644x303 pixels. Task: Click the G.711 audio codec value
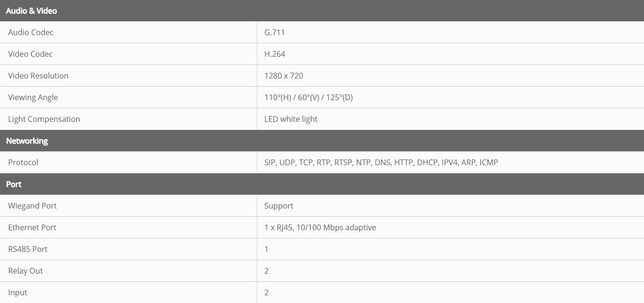[275, 32]
